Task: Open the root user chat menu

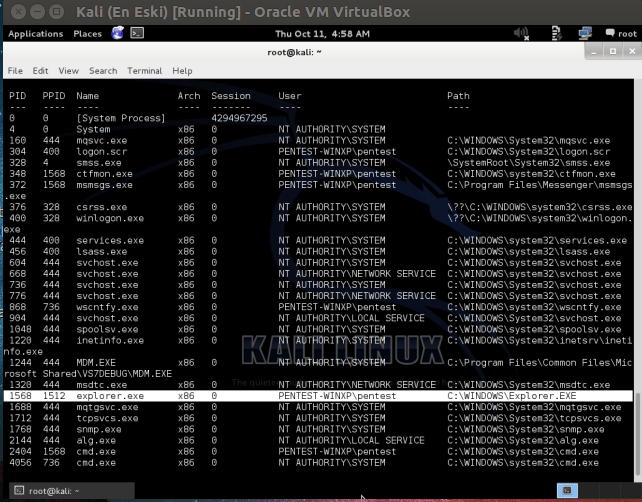Action: tap(621, 34)
